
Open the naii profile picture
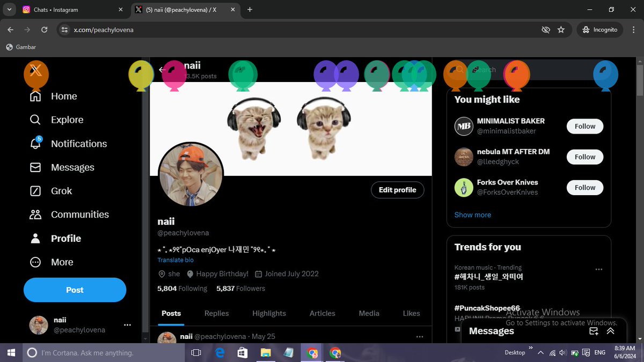191,174
